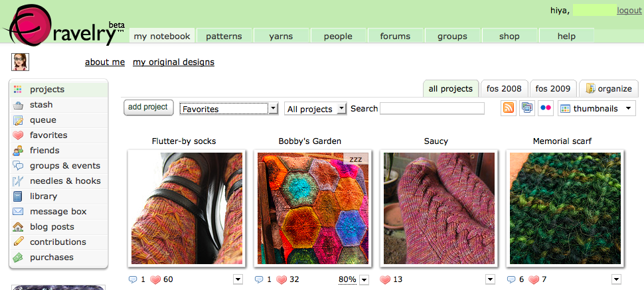This screenshot has height=290, width=644.
Task: Click the Memorial scarf title
Action: tap(562, 141)
